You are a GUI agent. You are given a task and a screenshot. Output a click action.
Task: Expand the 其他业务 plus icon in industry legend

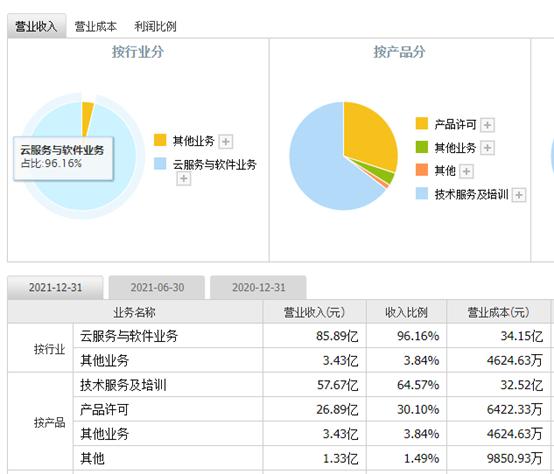(x=226, y=142)
